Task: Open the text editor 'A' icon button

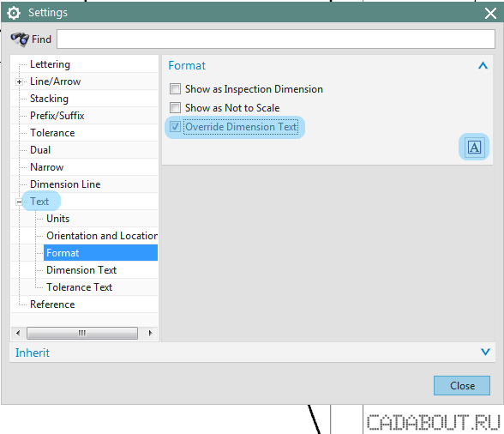Action: click(x=474, y=147)
